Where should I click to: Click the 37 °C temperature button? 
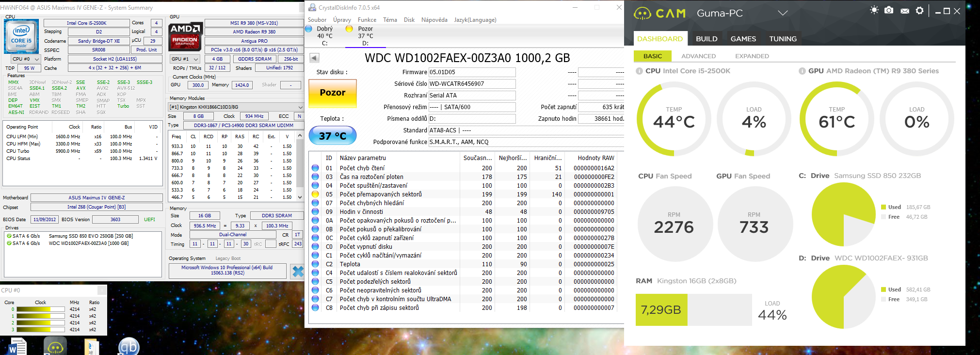333,136
